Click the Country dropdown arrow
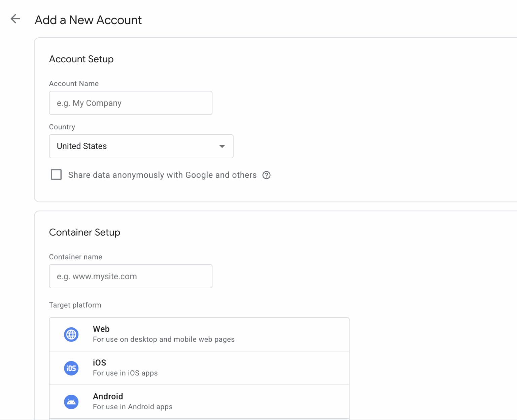Image resolution: width=517 pixels, height=420 pixels. (222, 146)
